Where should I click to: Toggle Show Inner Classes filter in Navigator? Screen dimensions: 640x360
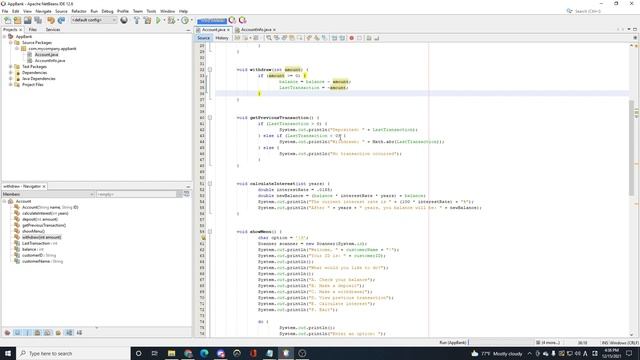pyautogui.click(x=48, y=333)
